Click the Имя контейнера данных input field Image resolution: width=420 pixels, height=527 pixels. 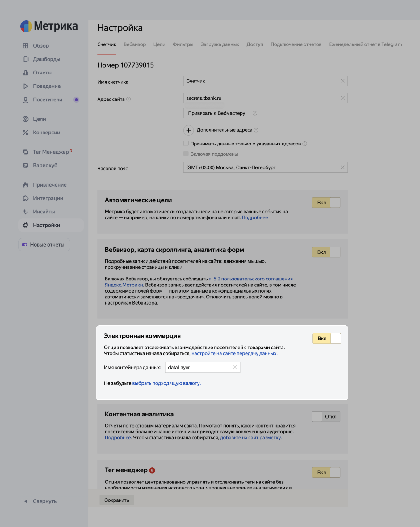click(199, 367)
